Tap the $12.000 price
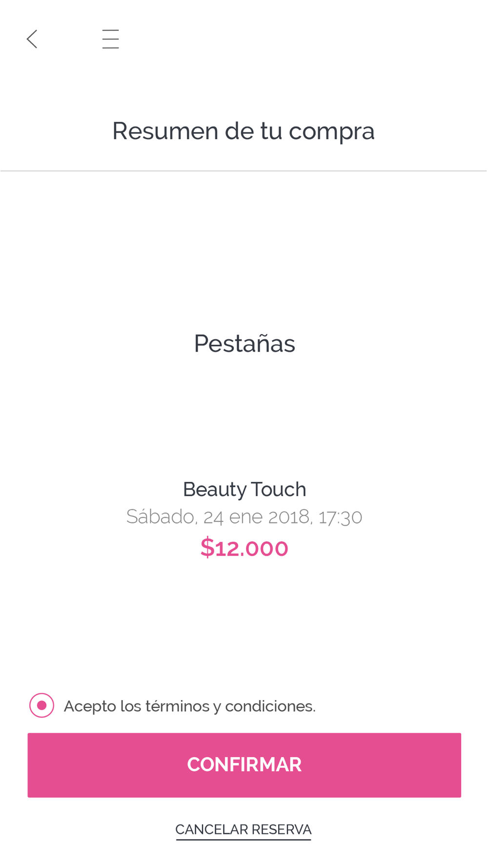 point(244,548)
